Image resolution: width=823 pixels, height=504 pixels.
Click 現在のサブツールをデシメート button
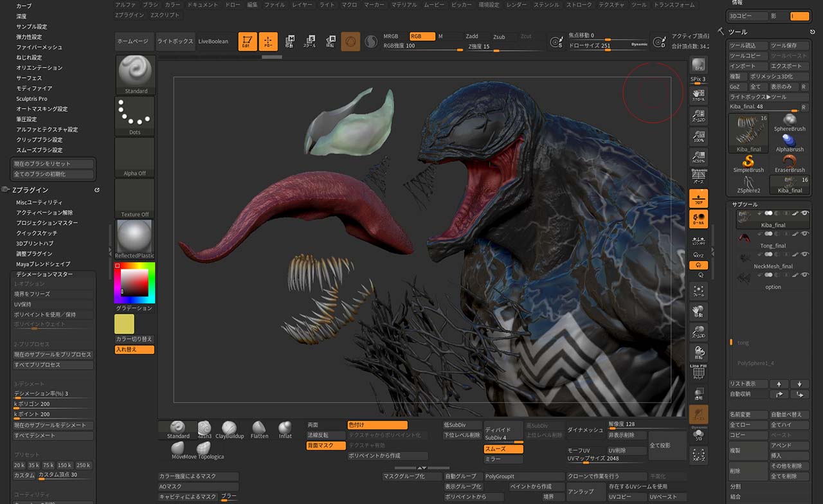pos(54,425)
